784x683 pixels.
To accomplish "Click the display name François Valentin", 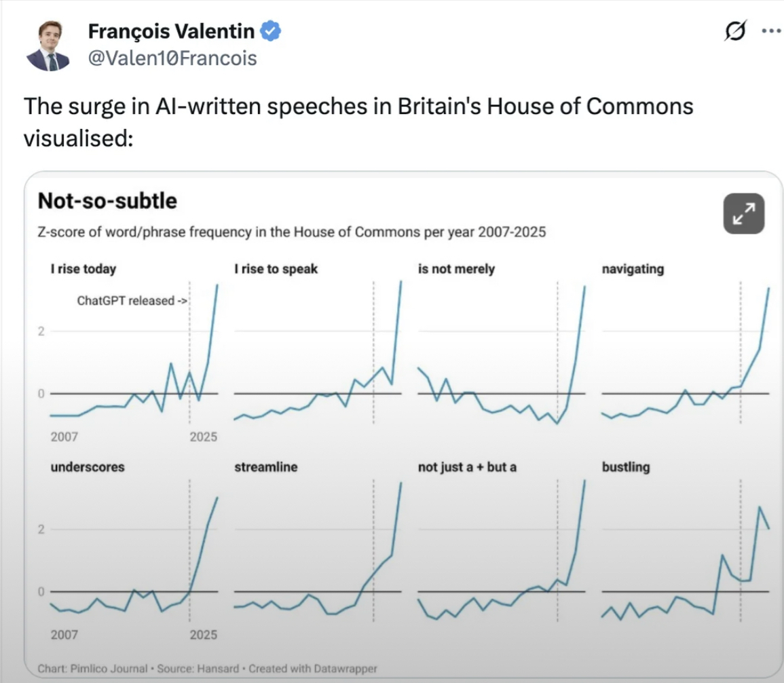I will point(171,31).
